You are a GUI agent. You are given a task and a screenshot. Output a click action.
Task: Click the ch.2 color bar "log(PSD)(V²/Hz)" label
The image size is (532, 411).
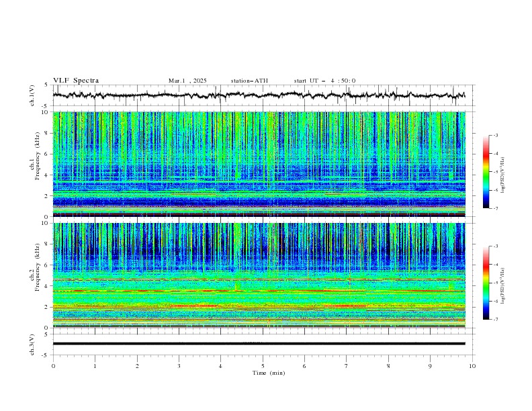[503, 286]
